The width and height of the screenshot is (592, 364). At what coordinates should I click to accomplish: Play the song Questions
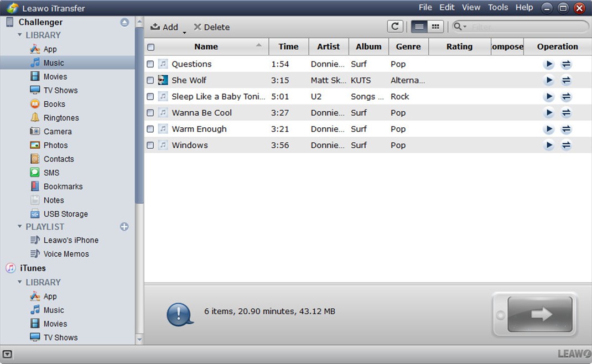(x=549, y=64)
